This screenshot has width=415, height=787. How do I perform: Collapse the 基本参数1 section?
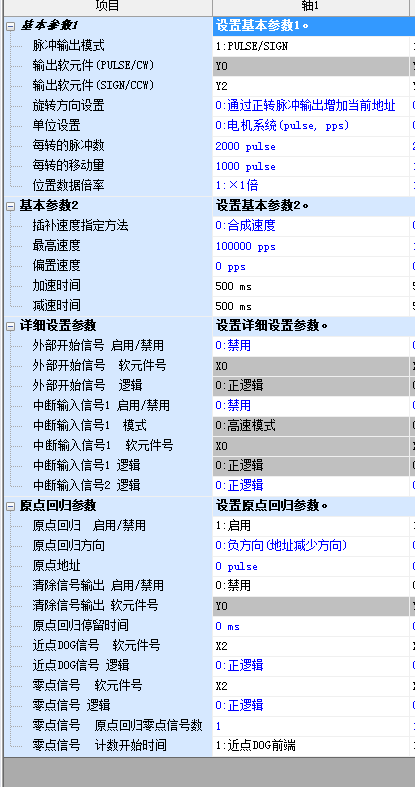click(11, 26)
